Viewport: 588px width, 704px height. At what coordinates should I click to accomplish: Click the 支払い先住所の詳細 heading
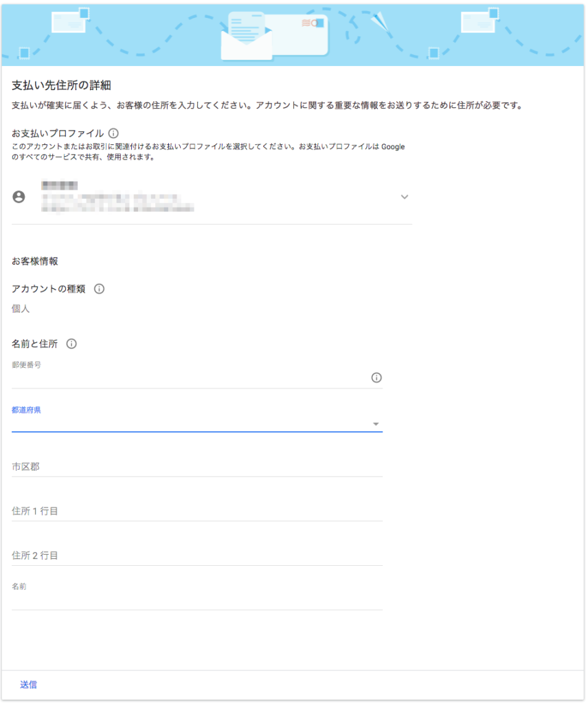(61, 85)
